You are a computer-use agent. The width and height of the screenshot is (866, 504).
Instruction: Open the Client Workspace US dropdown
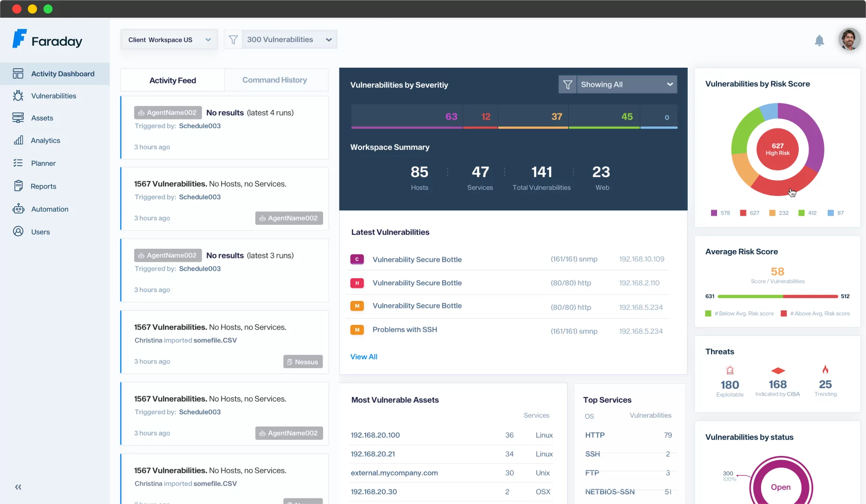tap(169, 40)
